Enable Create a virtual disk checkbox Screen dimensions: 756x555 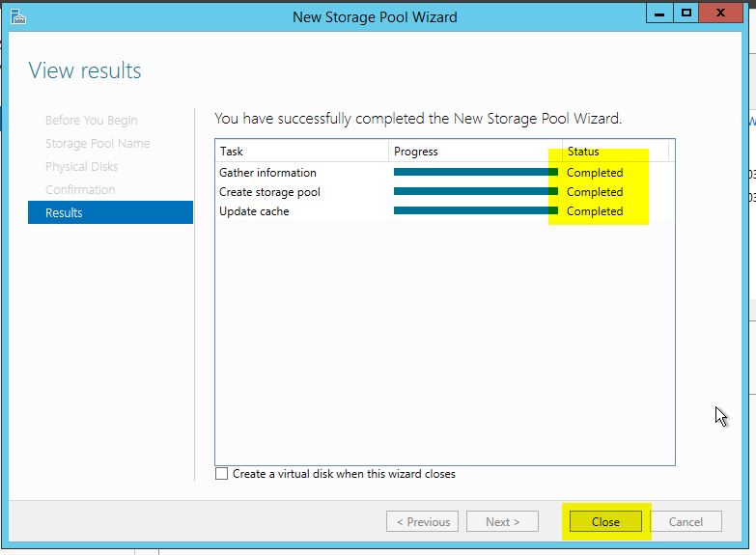221,474
